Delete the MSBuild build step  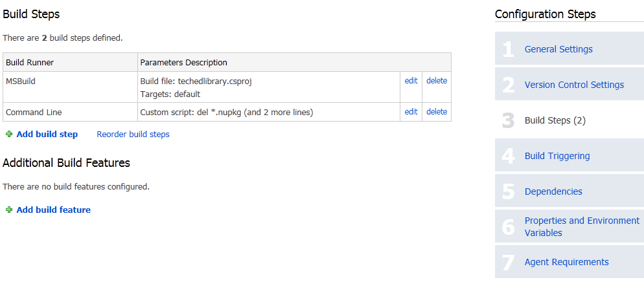click(x=437, y=81)
